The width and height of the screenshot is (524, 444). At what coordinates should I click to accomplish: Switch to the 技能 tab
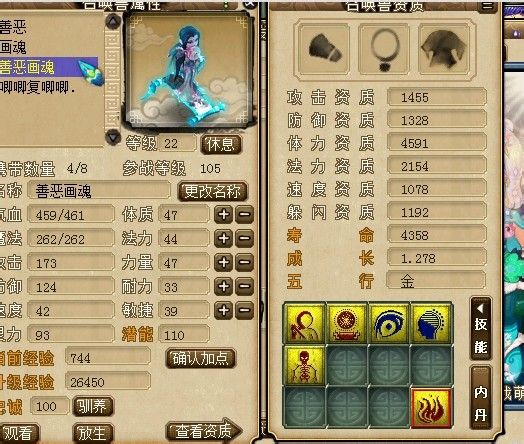481,328
